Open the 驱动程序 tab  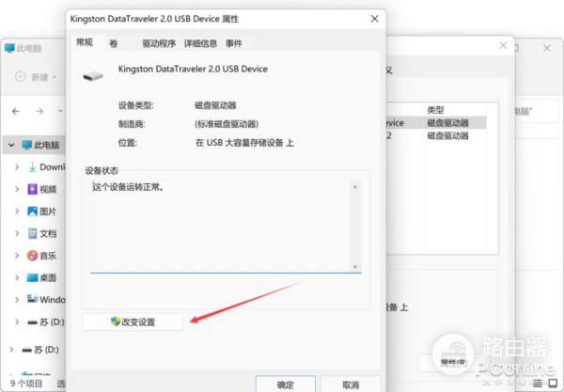pos(159,43)
